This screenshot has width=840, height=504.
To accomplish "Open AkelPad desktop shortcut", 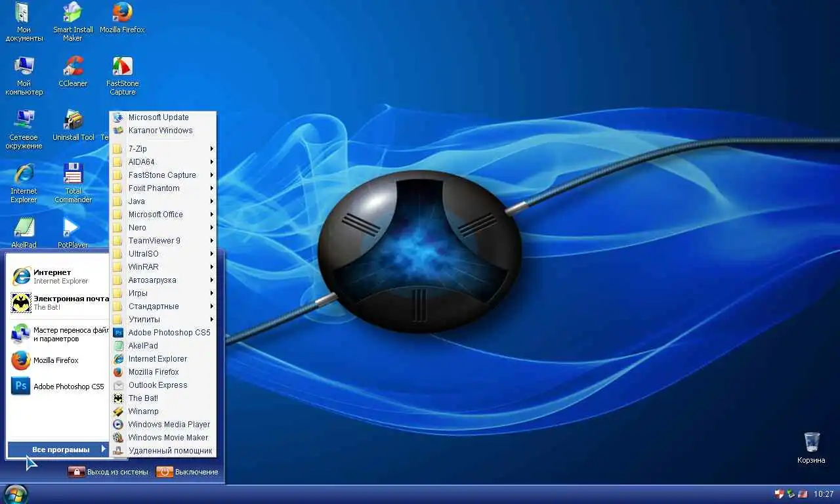I will 24,233.
